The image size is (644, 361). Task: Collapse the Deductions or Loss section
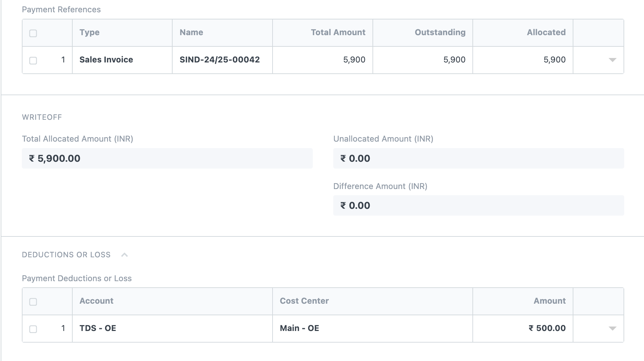coord(125,255)
